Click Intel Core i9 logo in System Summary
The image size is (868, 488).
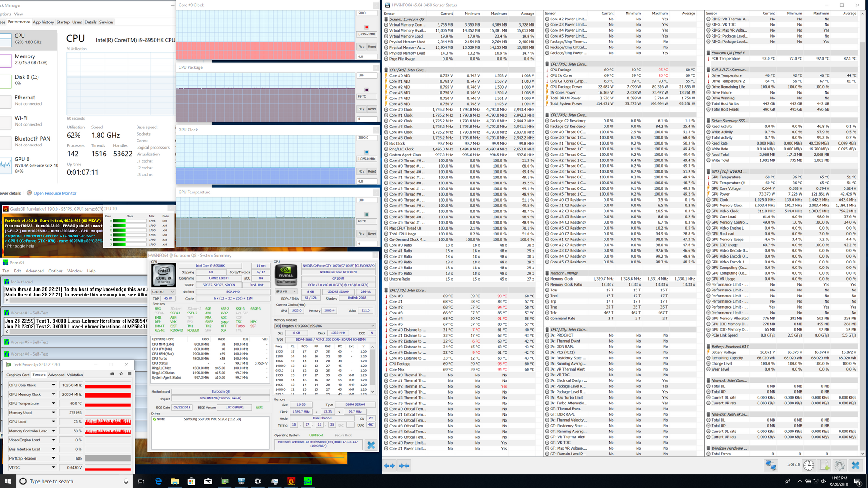pyautogui.click(x=163, y=275)
